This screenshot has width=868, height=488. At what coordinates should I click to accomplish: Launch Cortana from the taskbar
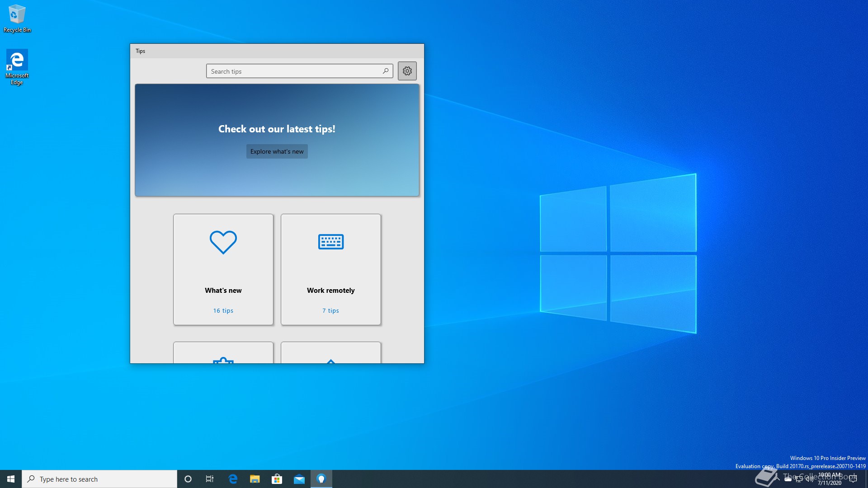[188, 479]
